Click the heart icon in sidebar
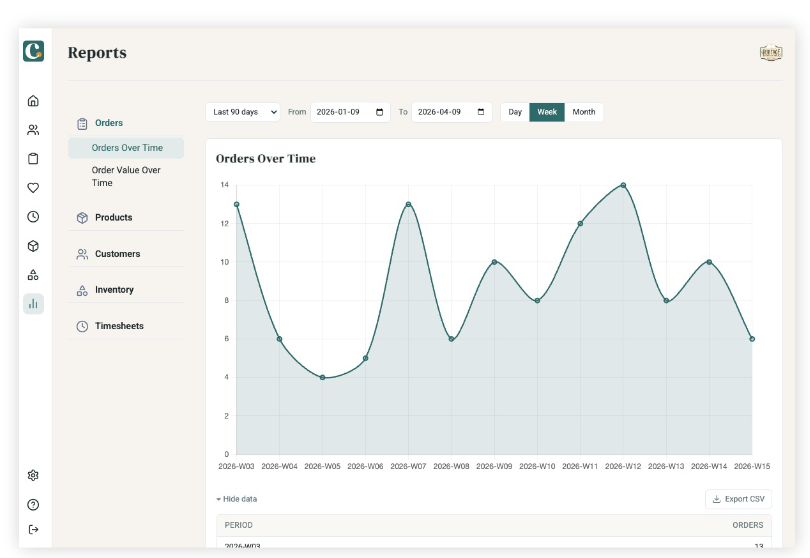This screenshot has width=810, height=558. [x=33, y=188]
